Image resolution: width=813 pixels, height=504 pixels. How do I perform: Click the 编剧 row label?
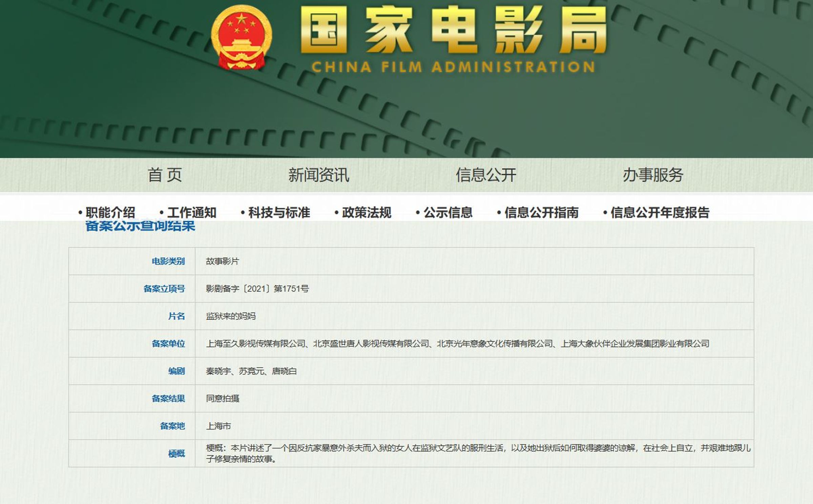(176, 371)
